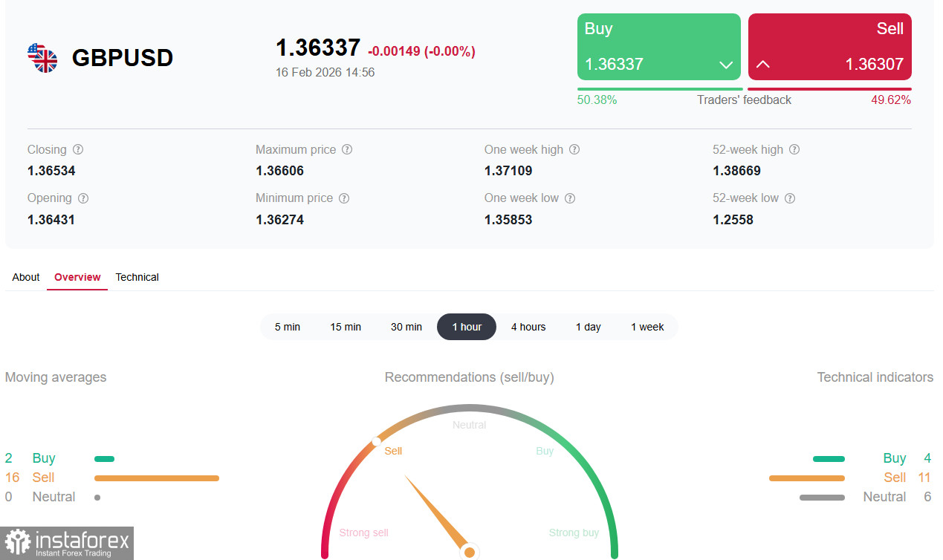Select the 1 hour timeframe
Viewport: 943px width, 560px height.
coord(467,327)
